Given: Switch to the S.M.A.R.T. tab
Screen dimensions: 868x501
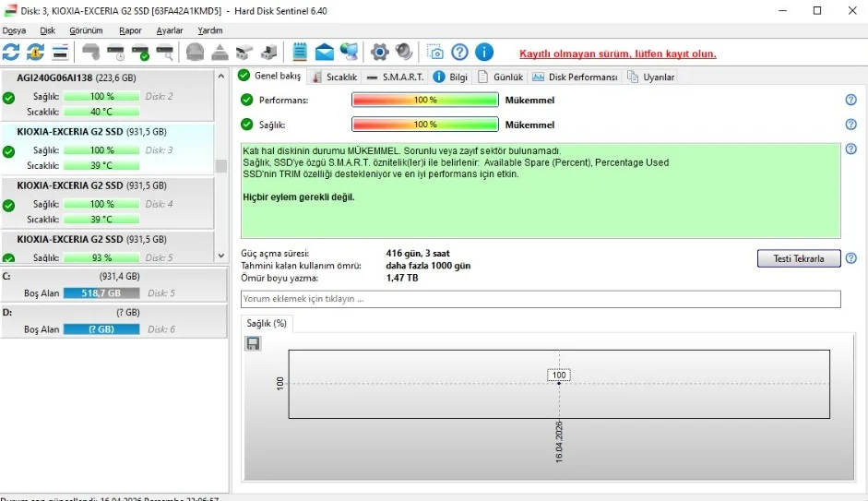Looking at the screenshot, I should [395, 77].
